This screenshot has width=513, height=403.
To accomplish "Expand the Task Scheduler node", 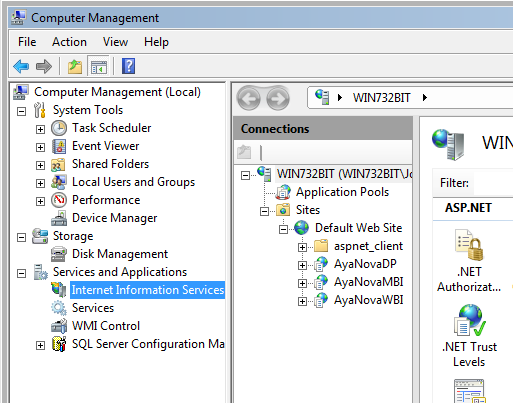I will (40, 129).
